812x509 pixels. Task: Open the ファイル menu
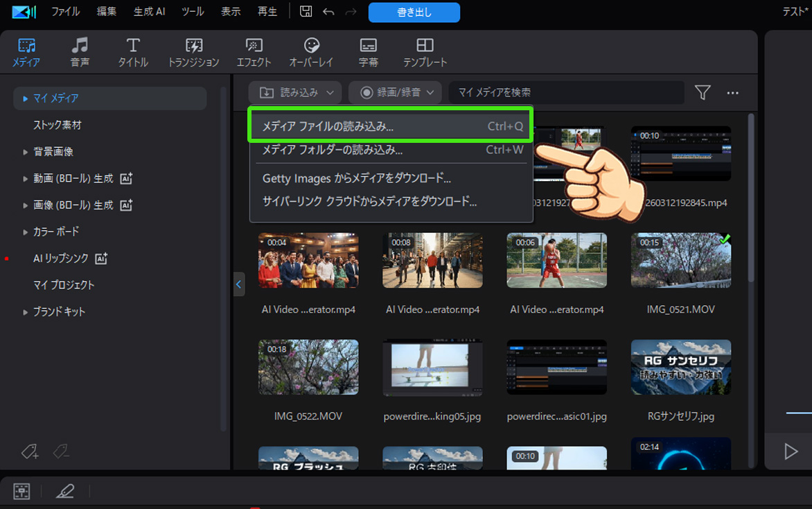tap(65, 12)
